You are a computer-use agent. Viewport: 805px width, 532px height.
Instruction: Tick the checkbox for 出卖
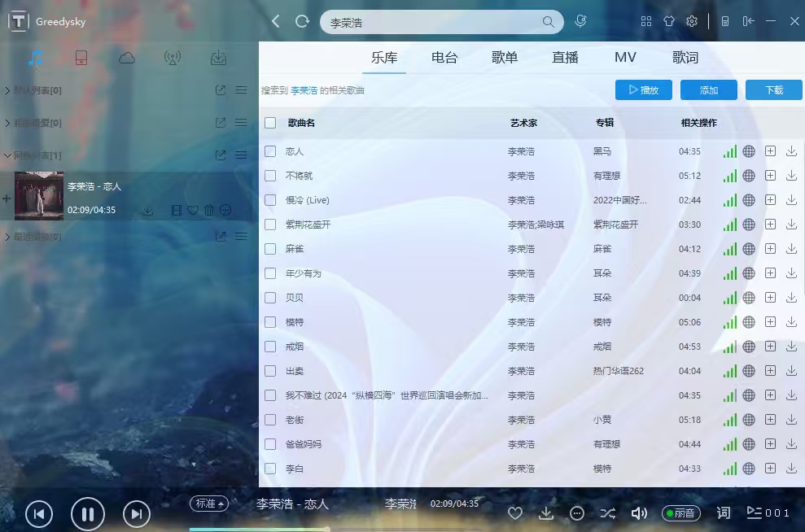coord(270,371)
